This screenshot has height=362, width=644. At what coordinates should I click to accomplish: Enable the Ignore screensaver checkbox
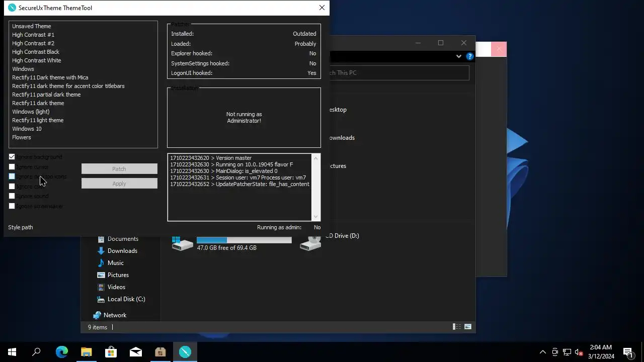[x=12, y=206]
